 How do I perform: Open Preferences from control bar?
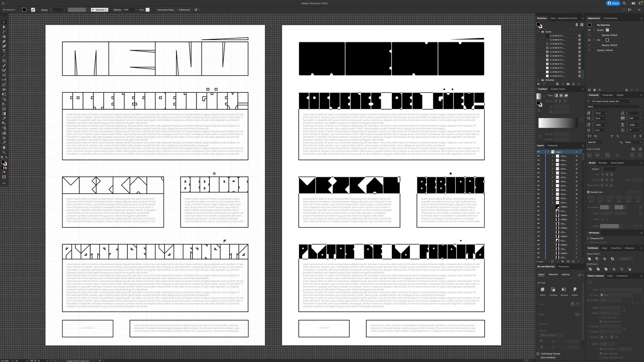(184, 10)
